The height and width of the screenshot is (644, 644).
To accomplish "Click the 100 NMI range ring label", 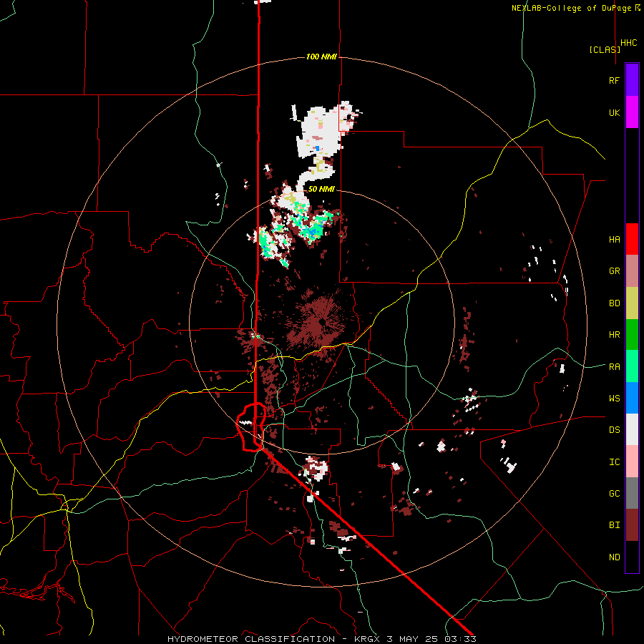I will (x=321, y=57).
